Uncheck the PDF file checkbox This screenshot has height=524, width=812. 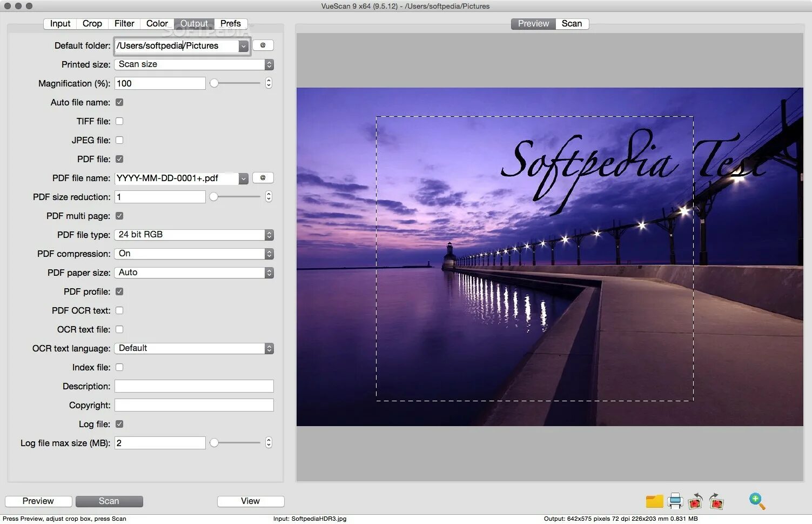119,159
